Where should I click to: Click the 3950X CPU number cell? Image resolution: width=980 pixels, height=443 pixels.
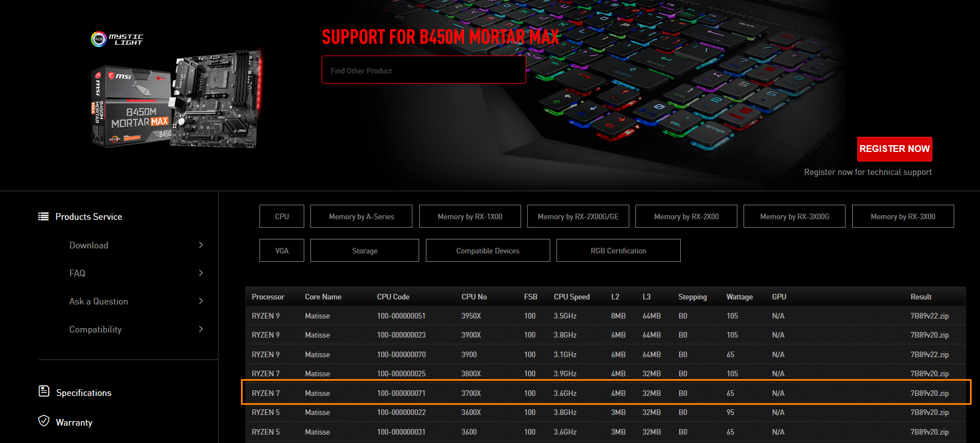click(x=471, y=316)
